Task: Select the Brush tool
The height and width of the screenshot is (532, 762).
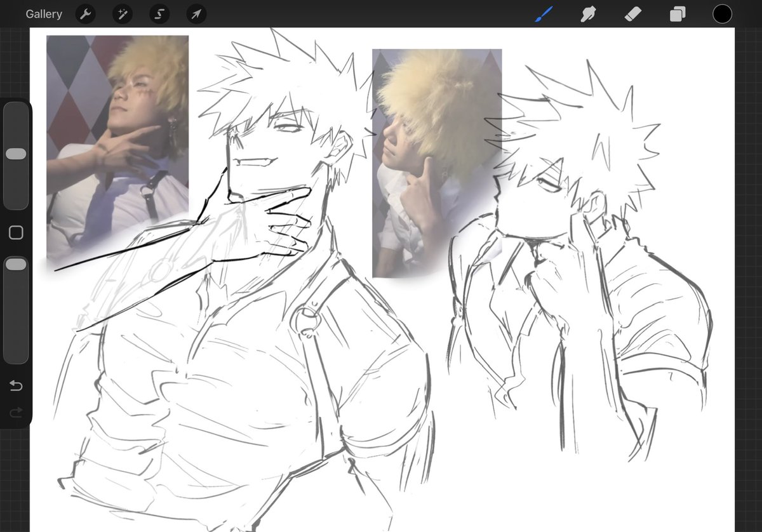Action: (x=544, y=14)
